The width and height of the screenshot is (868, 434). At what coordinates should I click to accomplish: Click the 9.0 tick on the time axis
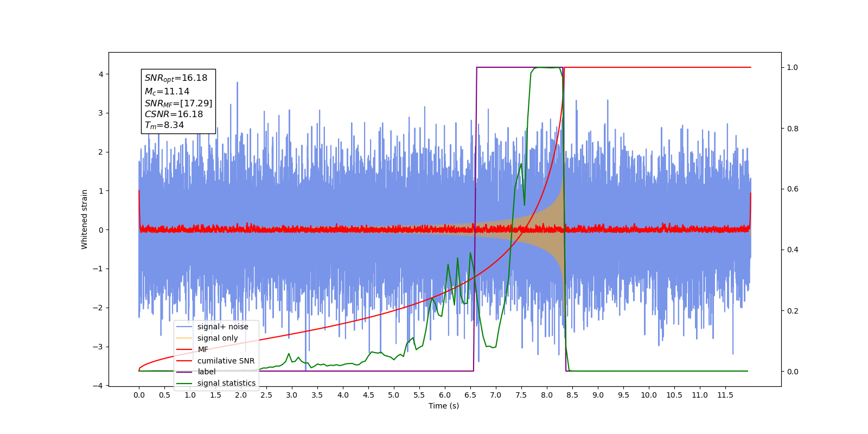point(598,395)
